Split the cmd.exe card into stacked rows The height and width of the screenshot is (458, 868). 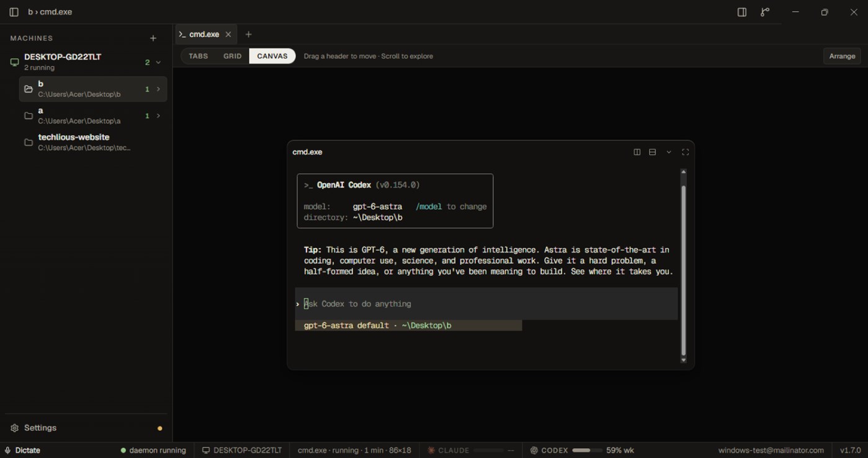tap(652, 152)
